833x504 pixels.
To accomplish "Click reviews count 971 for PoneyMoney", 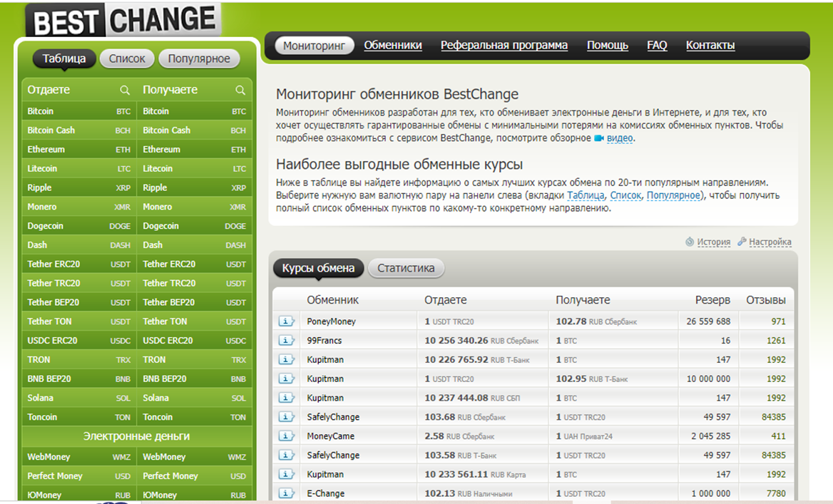I will (778, 322).
